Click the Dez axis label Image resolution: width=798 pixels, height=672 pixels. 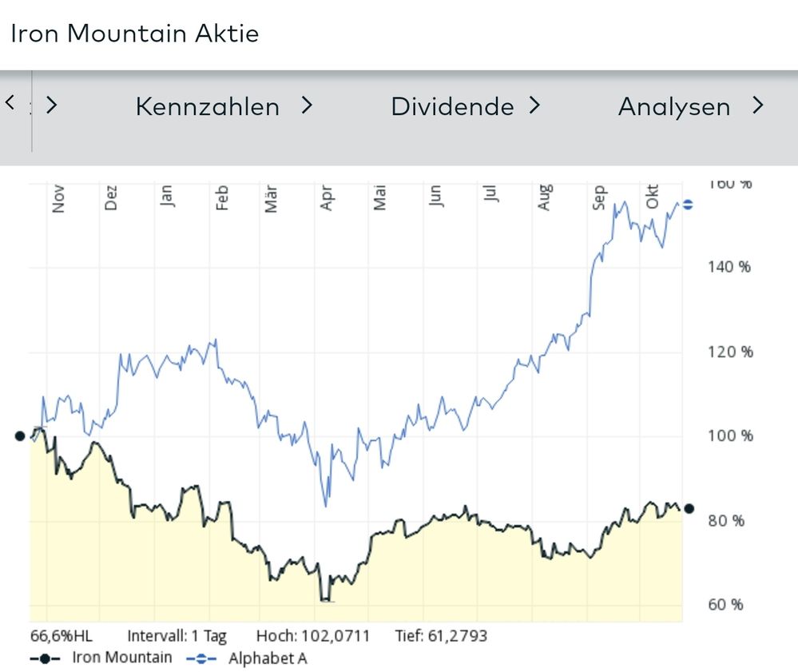110,198
